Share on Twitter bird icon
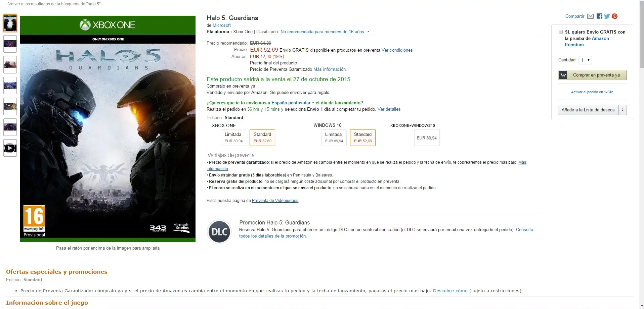The height and width of the screenshot is (309, 644). point(607,16)
